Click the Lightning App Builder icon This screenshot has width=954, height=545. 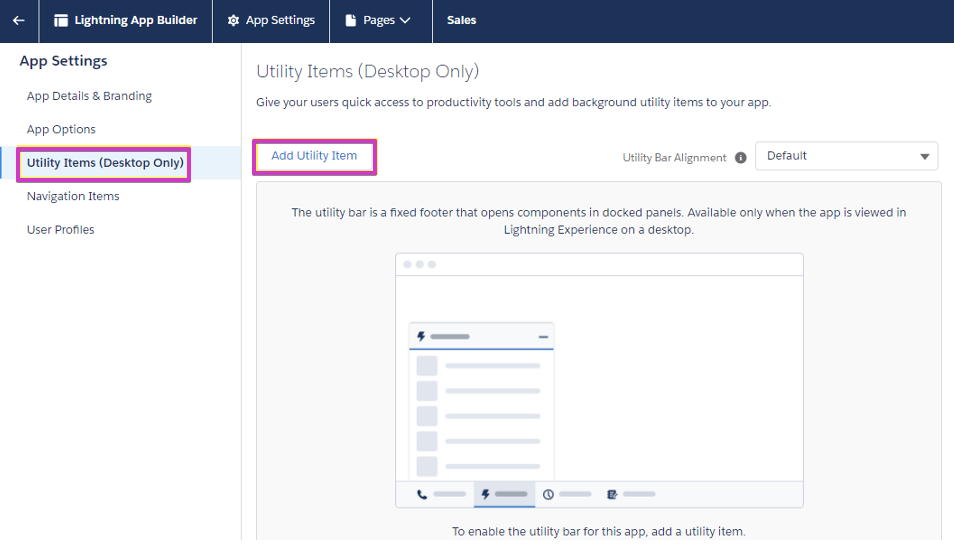[61, 20]
